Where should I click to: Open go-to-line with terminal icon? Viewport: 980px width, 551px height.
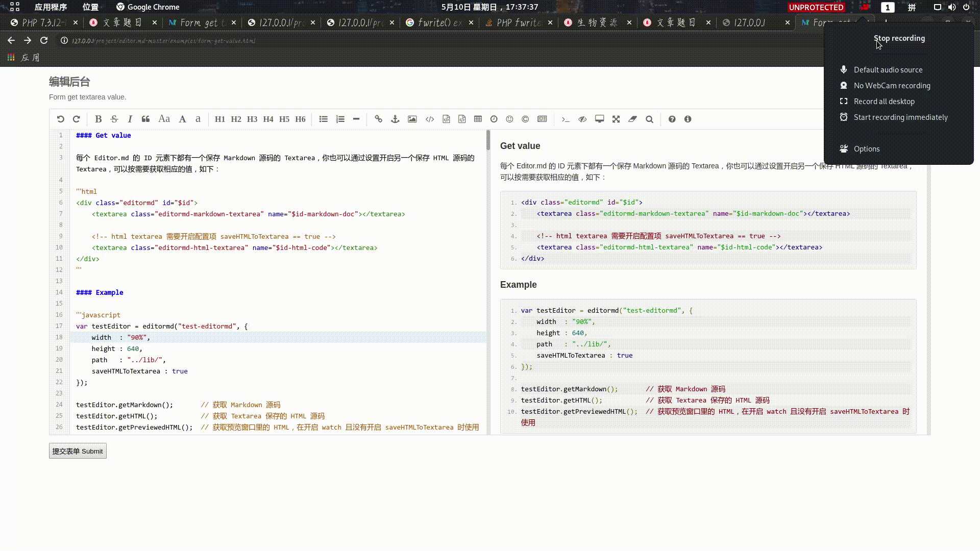pyautogui.click(x=566, y=119)
